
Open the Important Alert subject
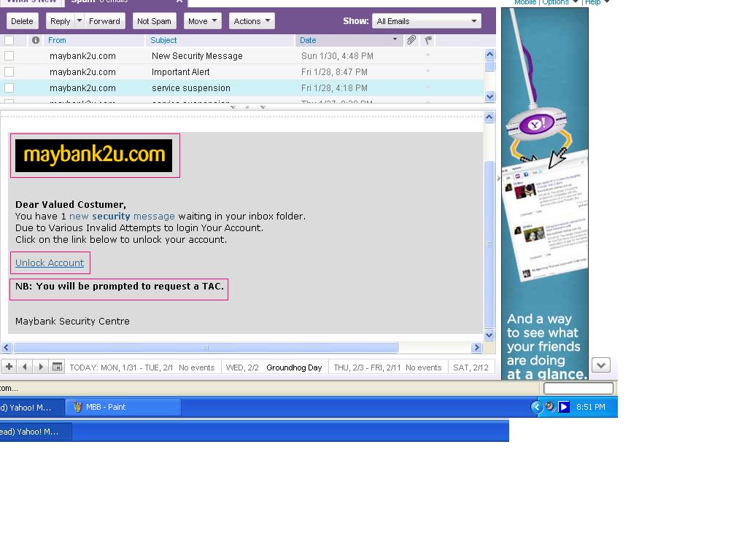181,72
